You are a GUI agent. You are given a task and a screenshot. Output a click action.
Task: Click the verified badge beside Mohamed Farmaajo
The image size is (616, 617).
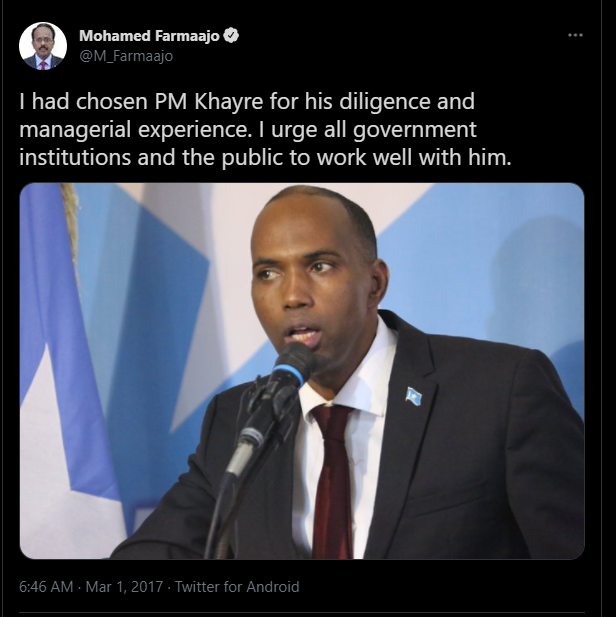click(x=231, y=35)
